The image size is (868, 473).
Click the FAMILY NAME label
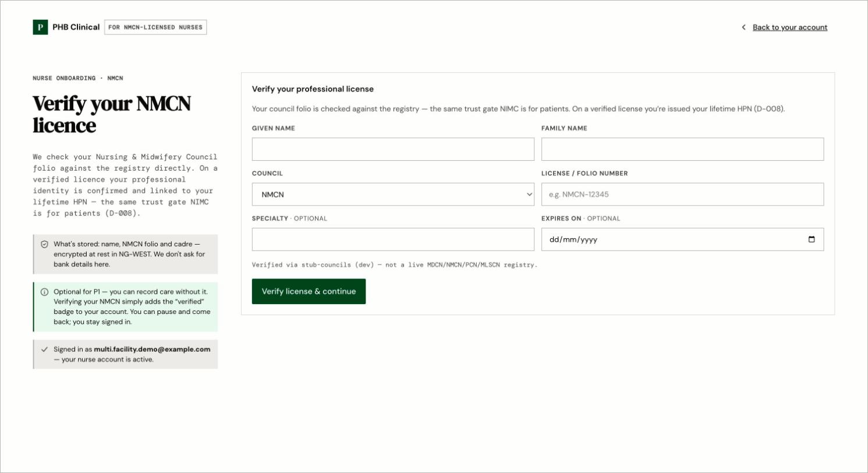point(564,128)
